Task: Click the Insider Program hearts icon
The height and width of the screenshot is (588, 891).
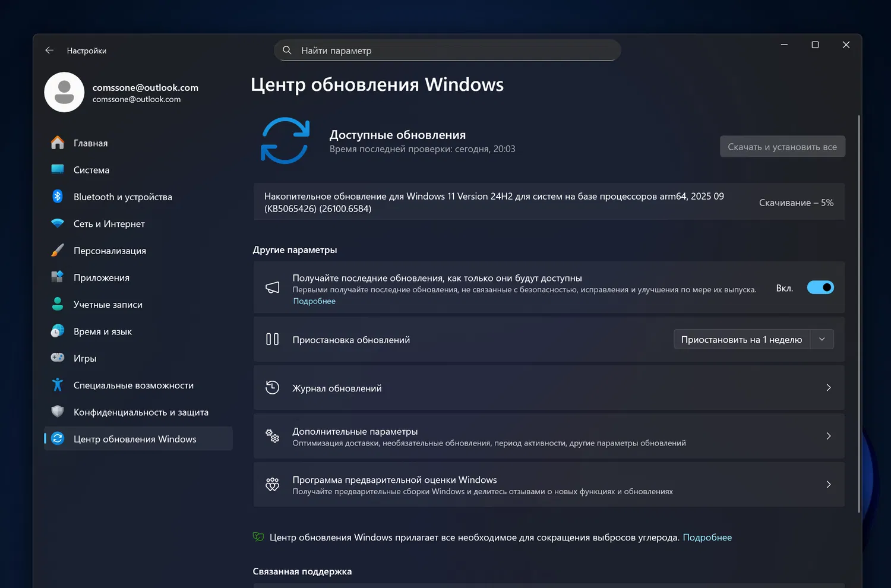Action: 272,484
